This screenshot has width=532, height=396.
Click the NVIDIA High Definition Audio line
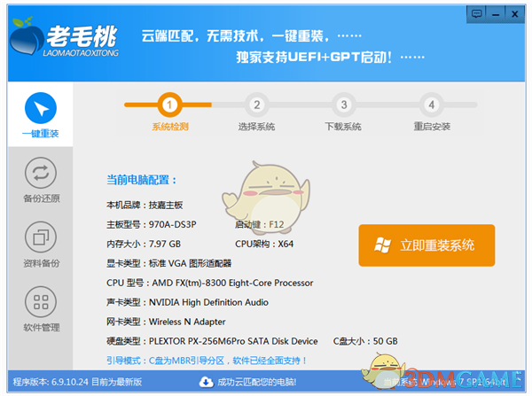click(x=187, y=302)
